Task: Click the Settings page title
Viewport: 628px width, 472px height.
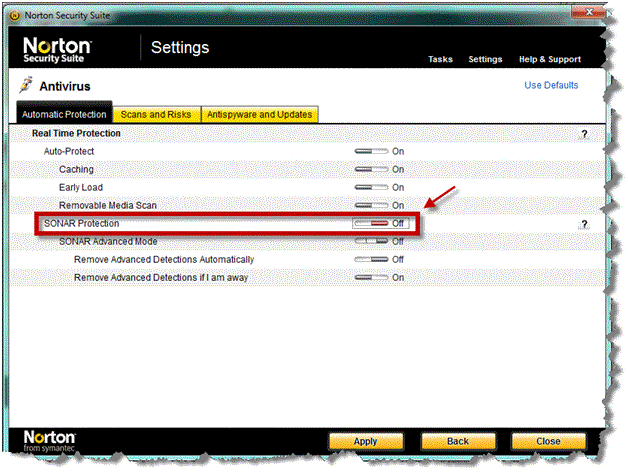Action: click(180, 48)
